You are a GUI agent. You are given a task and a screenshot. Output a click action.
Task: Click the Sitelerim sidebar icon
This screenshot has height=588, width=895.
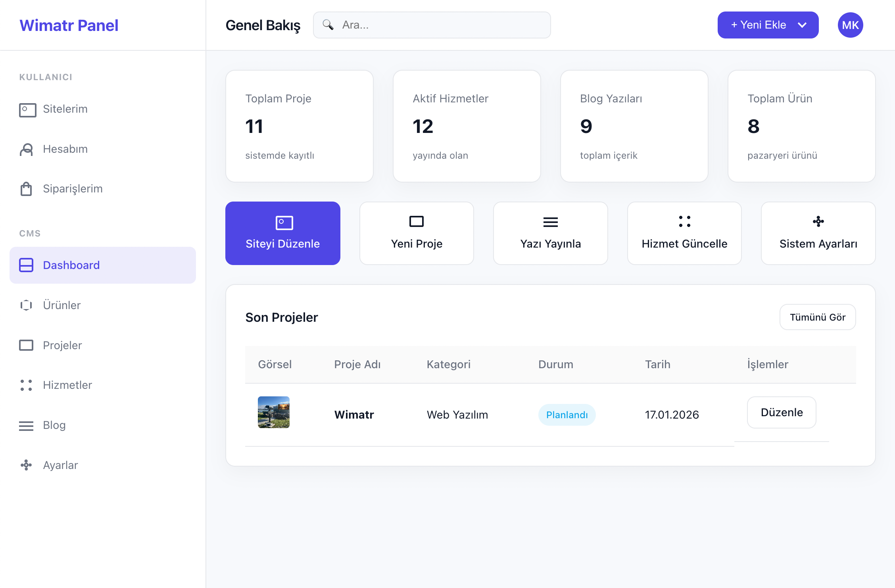click(x=27, y=110)
